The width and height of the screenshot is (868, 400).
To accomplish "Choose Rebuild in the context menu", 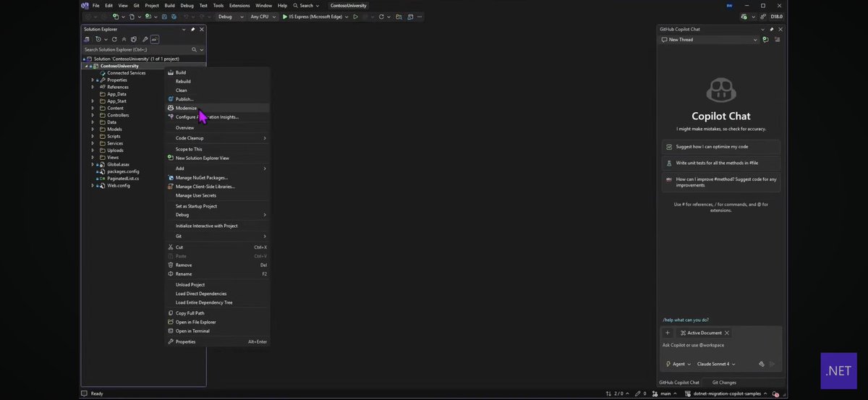I will pos(217,81).
